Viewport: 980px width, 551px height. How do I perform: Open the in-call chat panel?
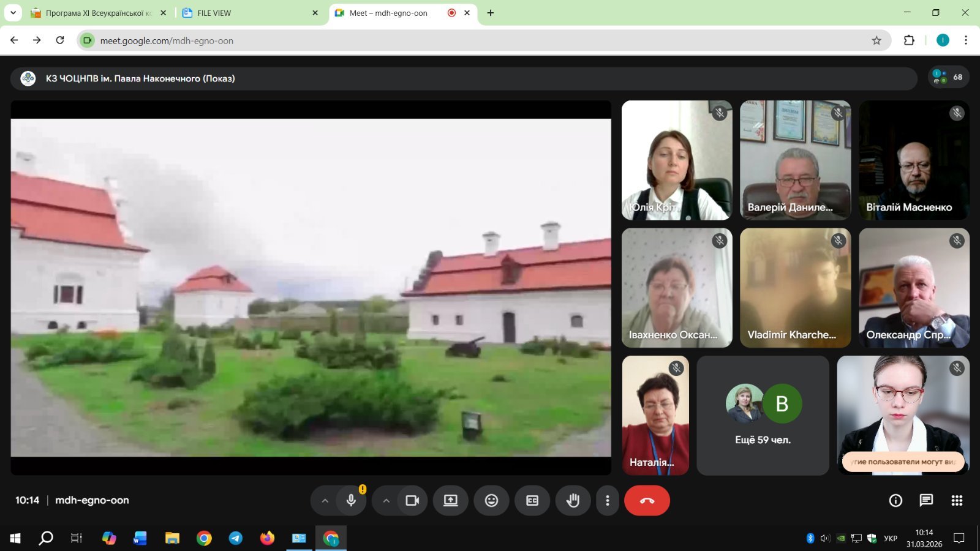(x=926, y=501)
